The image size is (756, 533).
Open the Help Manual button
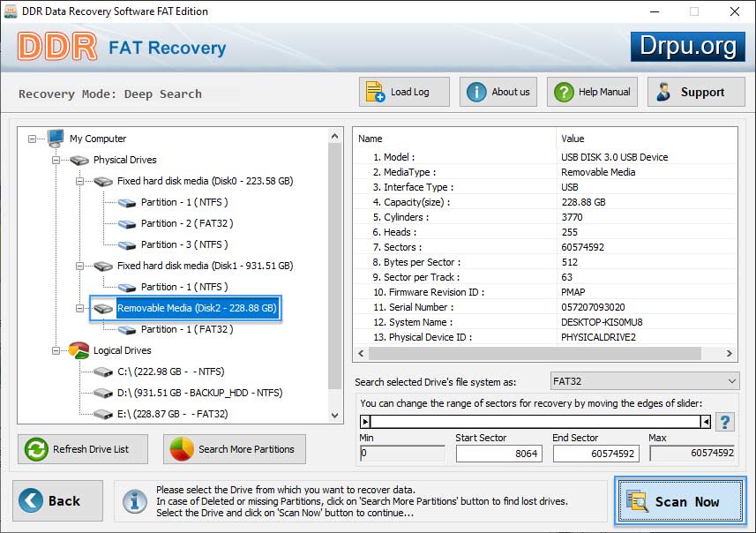click(592, 92)
